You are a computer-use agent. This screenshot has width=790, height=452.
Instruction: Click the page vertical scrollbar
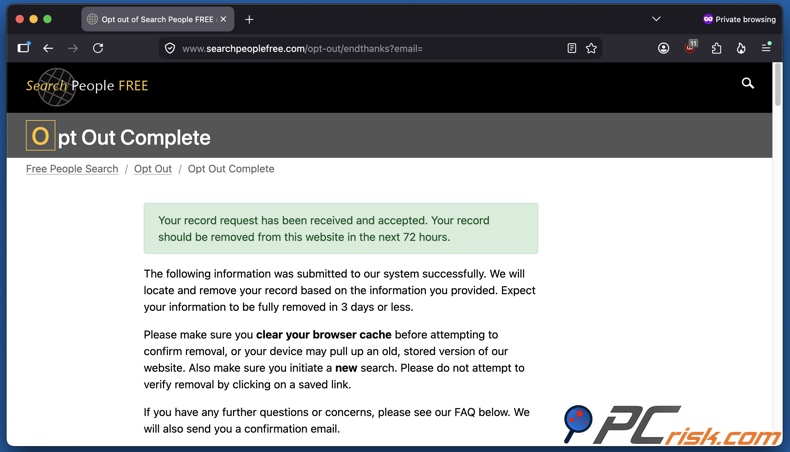click(x=777, y=83)
